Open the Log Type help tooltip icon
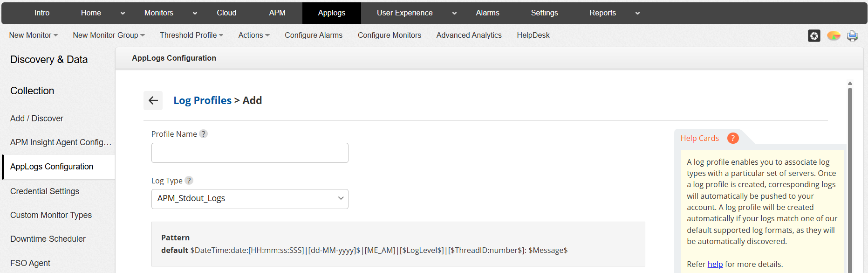Image resolution: width=868 pixels, height=273 pixels. point(189,181)
